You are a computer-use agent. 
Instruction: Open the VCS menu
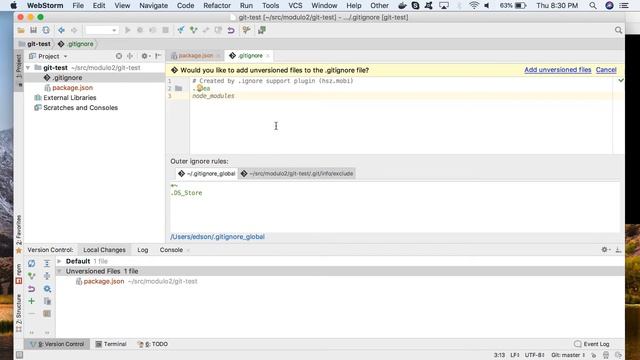click(295, 5)
